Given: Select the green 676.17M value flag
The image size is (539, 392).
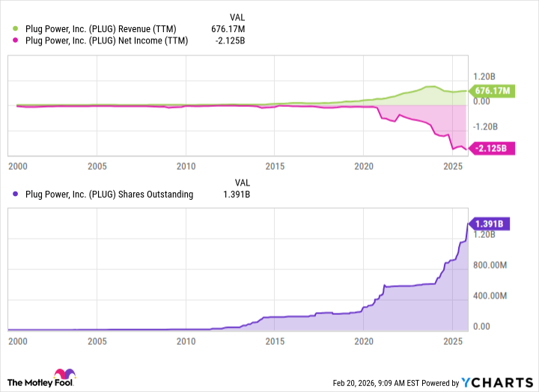Looking at the screenshot, I should click(492, 91).
